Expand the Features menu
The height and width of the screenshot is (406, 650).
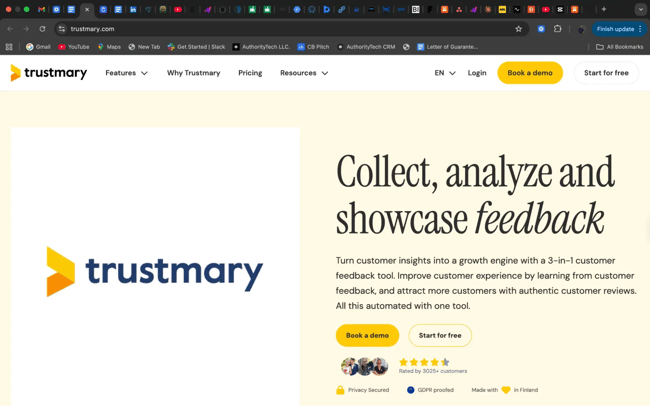pyautogui.click(x=126, y=73)
